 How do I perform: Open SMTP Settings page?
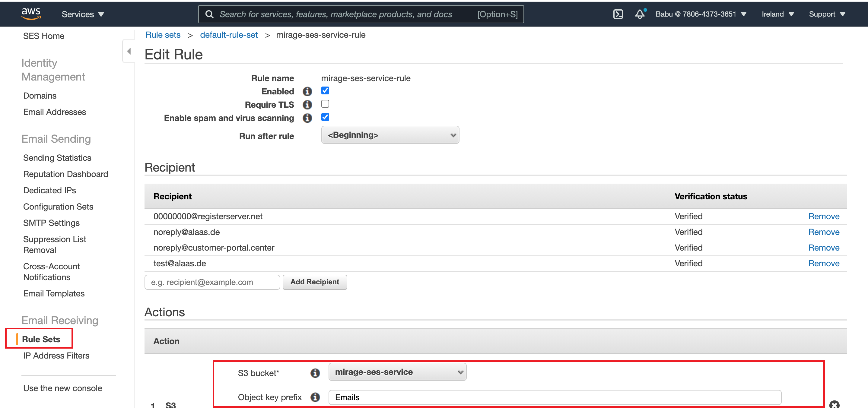(x=52, y=223)
